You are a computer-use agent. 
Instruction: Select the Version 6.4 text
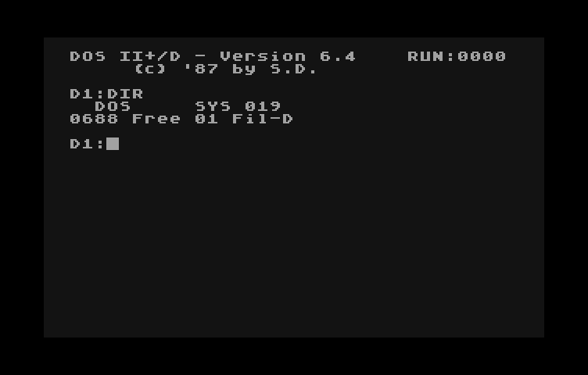287,56
